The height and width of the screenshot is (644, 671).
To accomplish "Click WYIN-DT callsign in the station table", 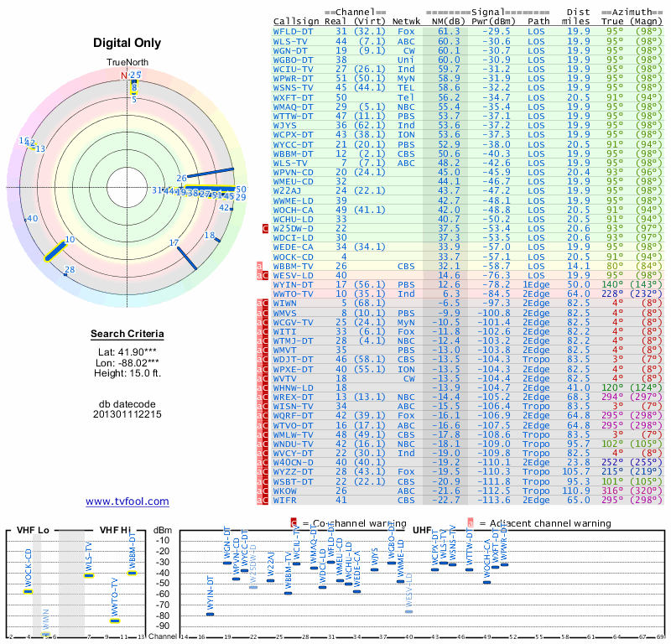I will click(x=293, y=284).
